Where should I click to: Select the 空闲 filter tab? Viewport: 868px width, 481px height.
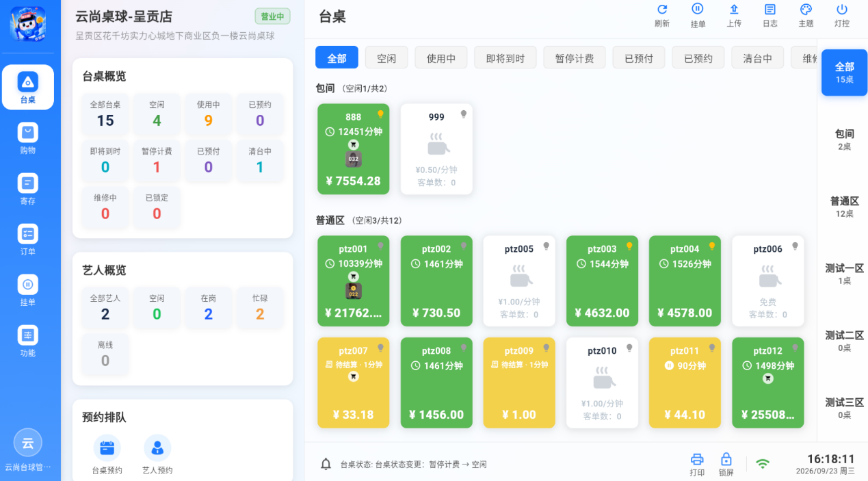point(386,57)
